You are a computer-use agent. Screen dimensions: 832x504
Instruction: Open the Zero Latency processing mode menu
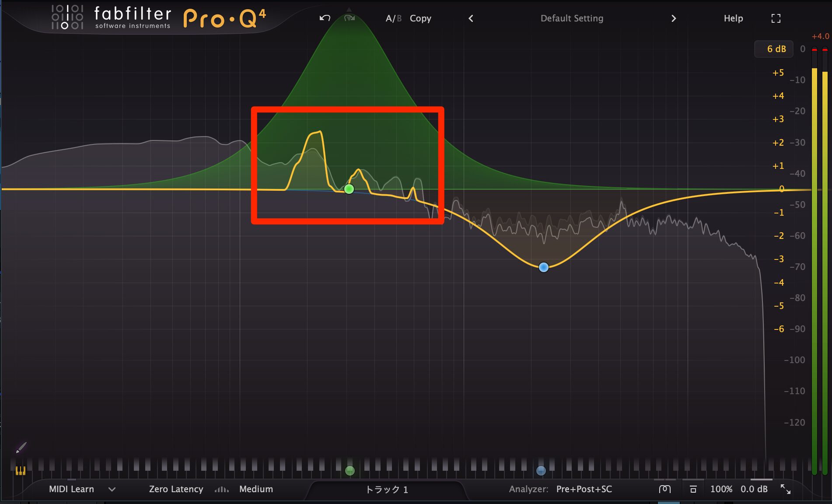point(176,489)
